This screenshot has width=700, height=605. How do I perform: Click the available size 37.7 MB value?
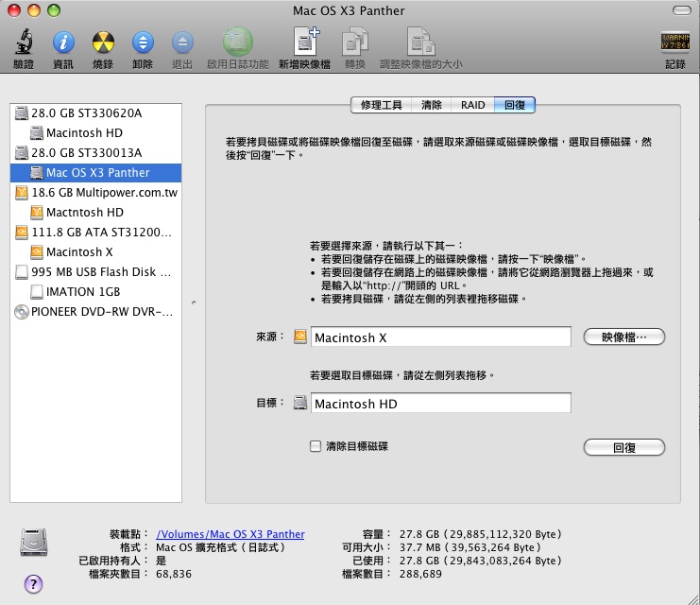pos(470,547)
